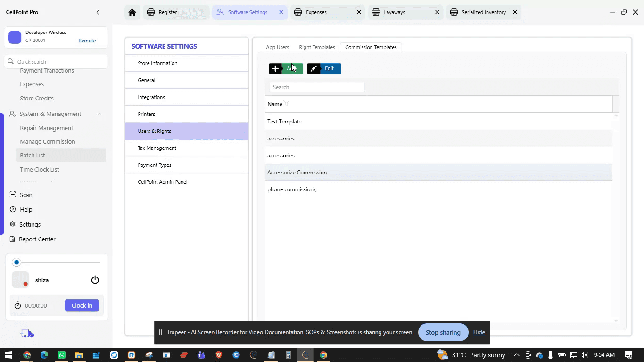The height and width of the screenshot is (362, 644).
Task: Click the System & Management group icon
Action: [13, 114]
